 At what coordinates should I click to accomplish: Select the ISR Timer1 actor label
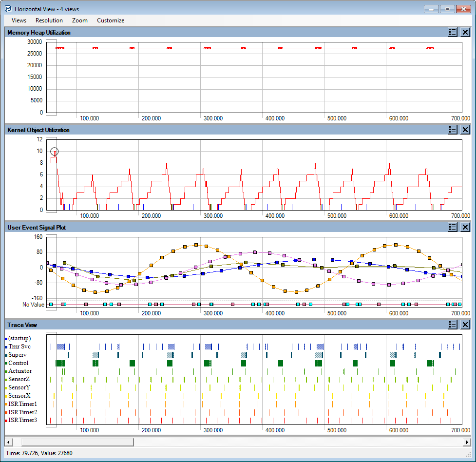pyautogui.click(x=22, y=404)
